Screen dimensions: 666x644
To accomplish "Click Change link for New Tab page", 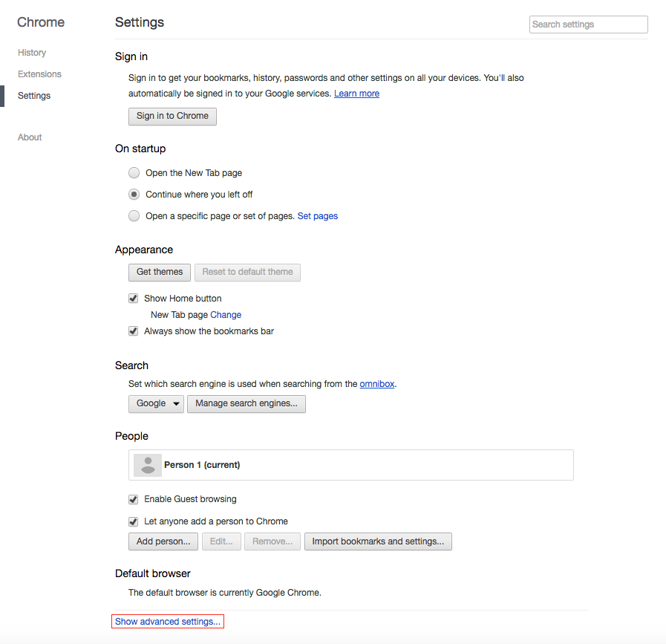I will pos(226,315).
